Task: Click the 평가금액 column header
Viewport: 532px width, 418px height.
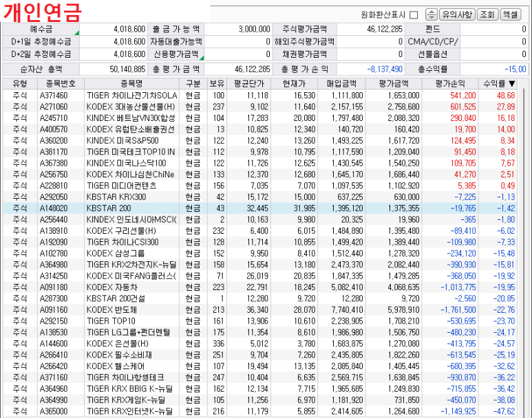Action: 394,83
